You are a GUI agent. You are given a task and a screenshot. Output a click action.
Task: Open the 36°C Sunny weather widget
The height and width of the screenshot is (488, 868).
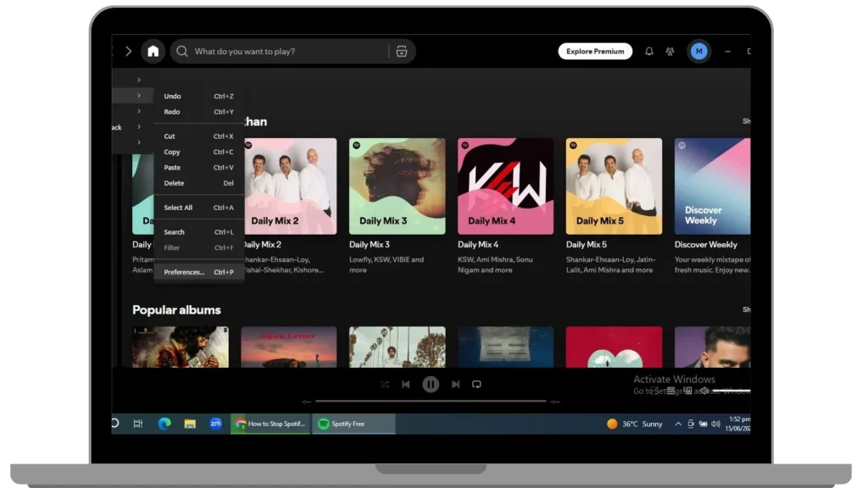[x=634, y=424]
